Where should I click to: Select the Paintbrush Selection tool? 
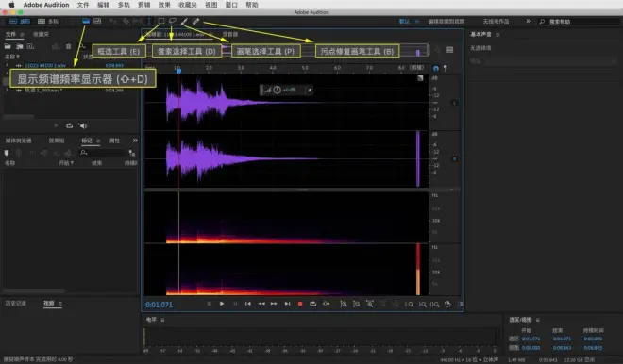[x=184, y=21]
